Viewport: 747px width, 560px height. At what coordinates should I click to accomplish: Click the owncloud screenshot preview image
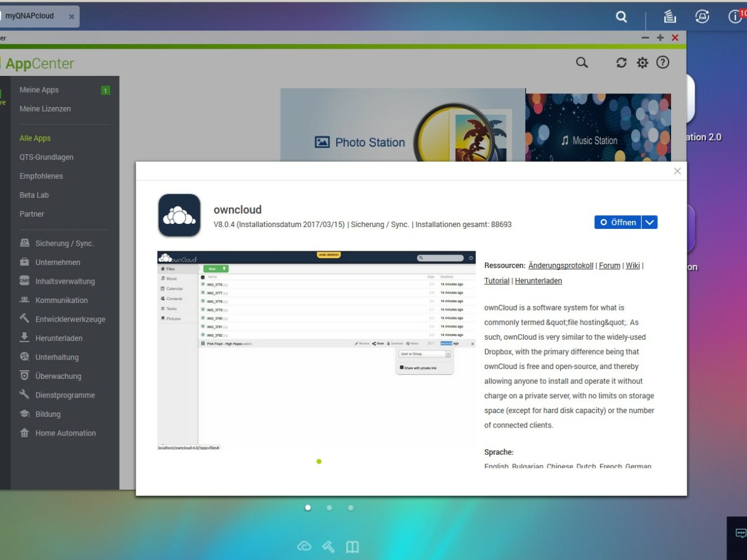(316, 350)
